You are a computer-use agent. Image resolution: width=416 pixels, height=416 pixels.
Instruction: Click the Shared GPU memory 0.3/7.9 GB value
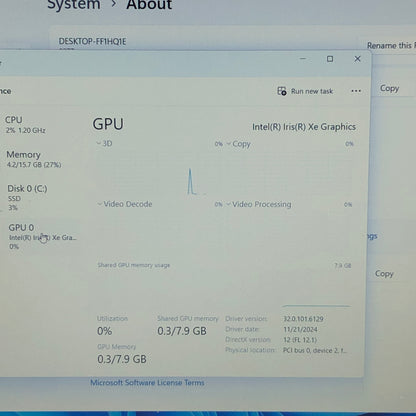(x=182, y=331)
